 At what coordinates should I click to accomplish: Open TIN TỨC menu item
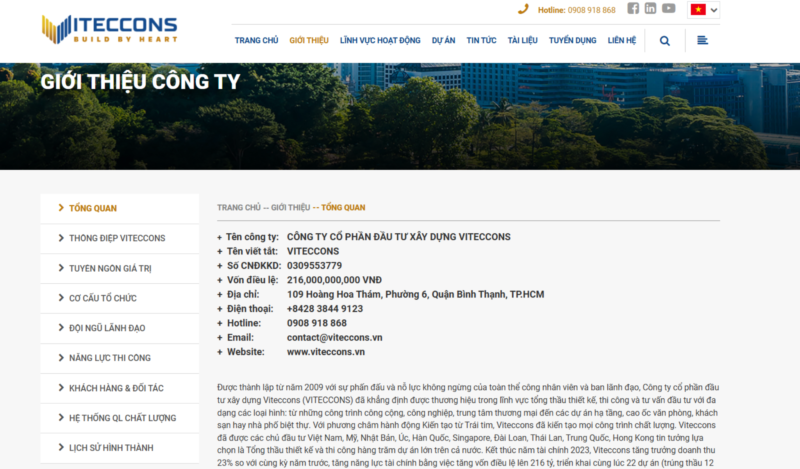(481, 40)
